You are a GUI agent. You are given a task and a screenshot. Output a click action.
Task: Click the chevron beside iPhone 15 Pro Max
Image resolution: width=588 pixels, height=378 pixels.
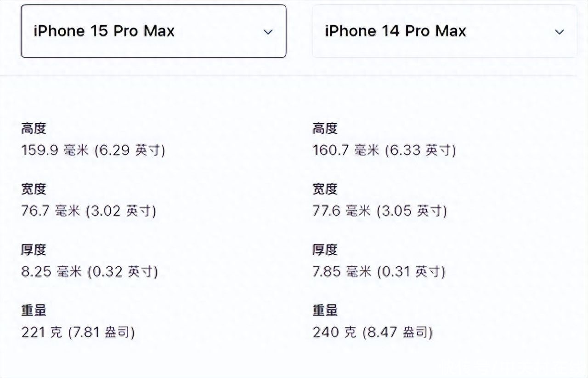pyautogui.click(x=268, y=32)
